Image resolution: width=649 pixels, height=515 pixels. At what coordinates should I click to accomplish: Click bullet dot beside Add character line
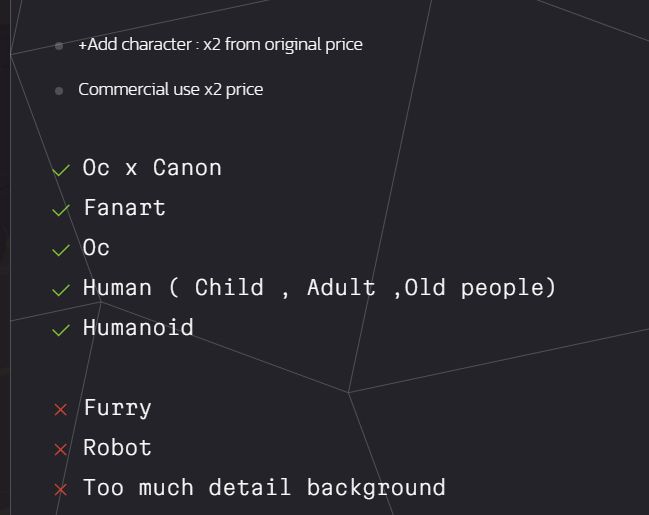(59, 46)
